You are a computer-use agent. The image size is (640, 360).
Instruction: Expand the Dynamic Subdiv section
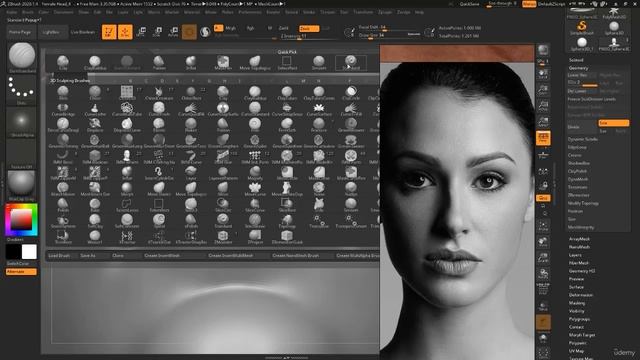[582, 139]
